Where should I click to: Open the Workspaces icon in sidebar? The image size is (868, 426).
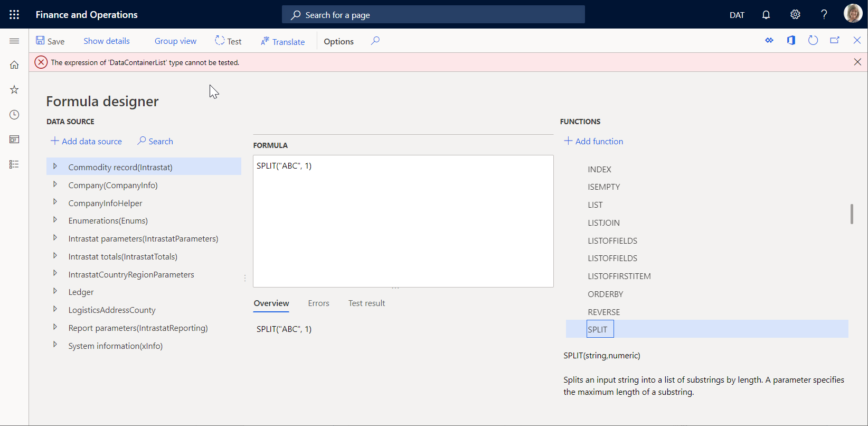click(x=14, y=140)
